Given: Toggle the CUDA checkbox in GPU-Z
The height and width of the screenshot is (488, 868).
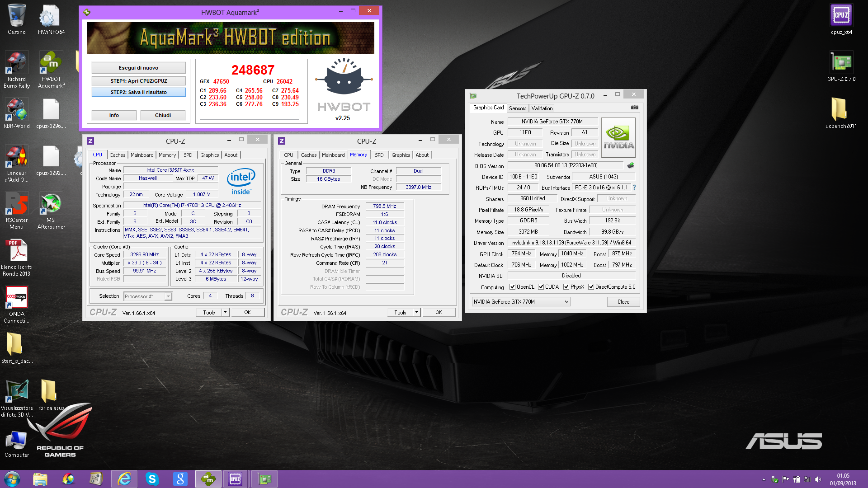Looking at the screenshot, I should click(x=541, y=287).
